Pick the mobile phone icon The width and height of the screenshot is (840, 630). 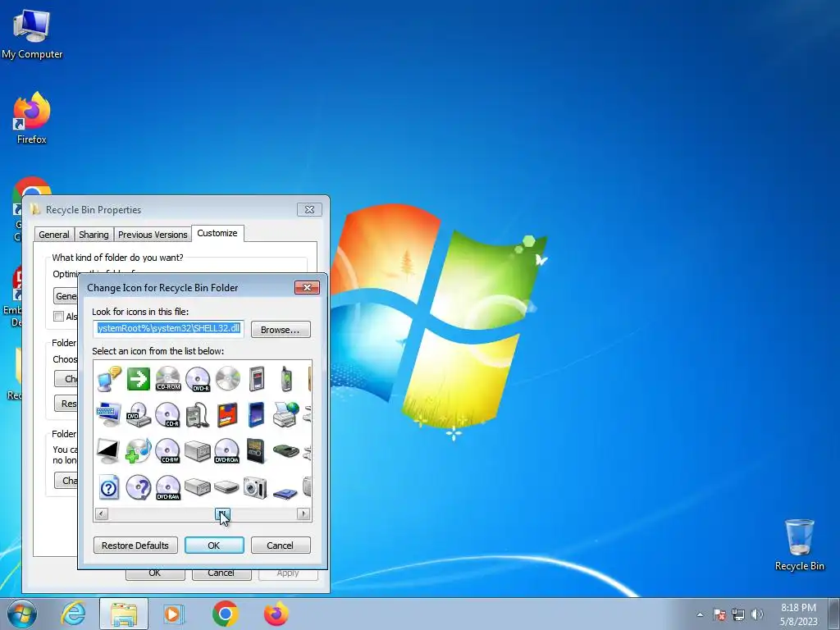pyautogui.click(x=286, y=379)
